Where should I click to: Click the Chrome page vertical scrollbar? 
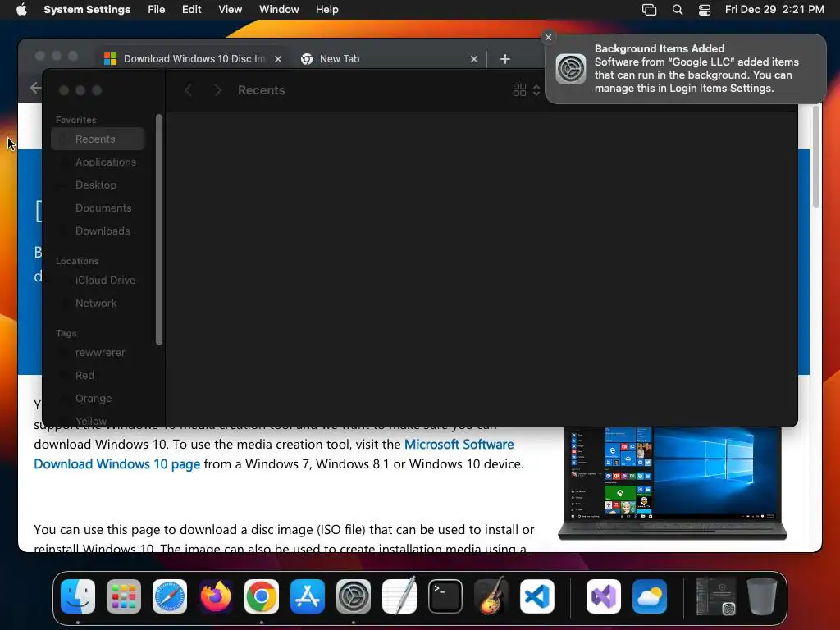pos(816,157)
